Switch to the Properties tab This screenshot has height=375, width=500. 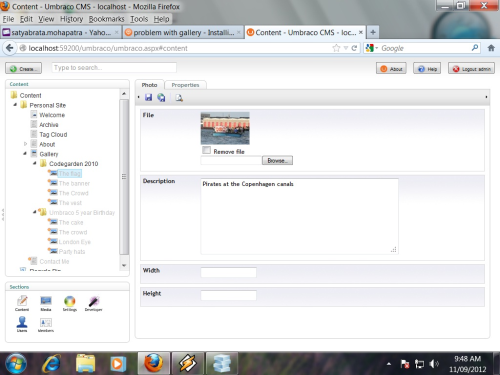pos(185,85)
